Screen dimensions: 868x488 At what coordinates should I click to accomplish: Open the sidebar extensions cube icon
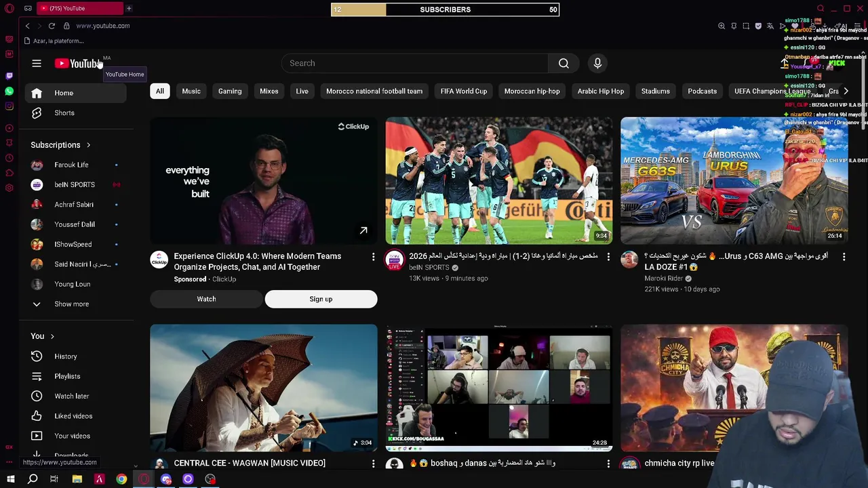tap(9, 173)
